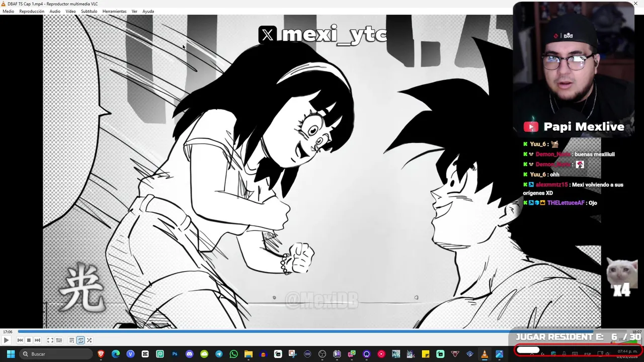
Task: Open the Ayuda menu
Action: pos(148,11)
